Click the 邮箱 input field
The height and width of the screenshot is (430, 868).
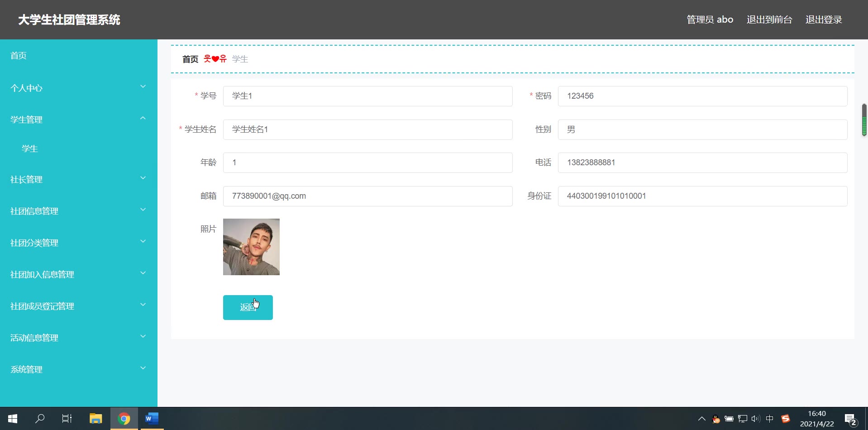(x=368, y=196)
